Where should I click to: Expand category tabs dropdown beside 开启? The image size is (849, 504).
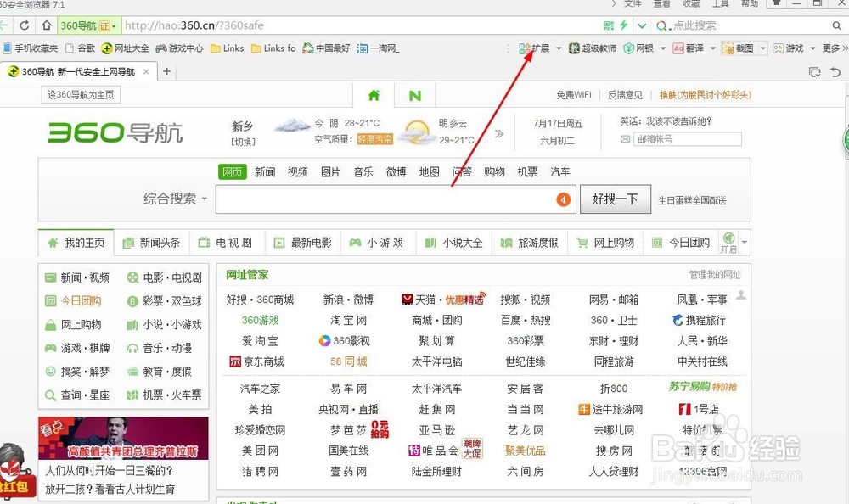[x=745, y=242]
